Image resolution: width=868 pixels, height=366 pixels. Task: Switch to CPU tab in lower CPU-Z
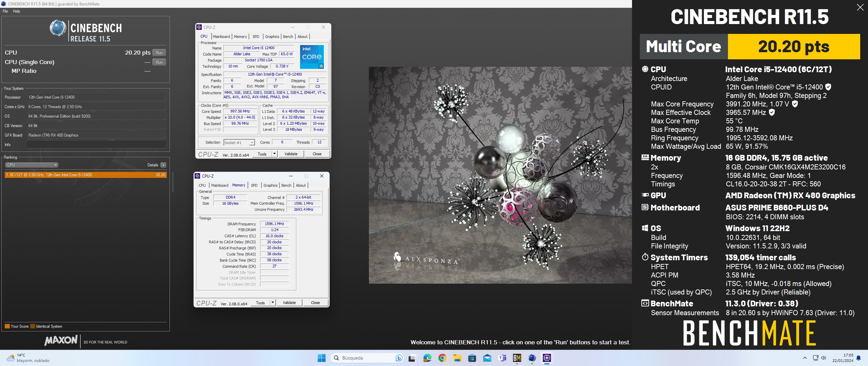(202, 185)
